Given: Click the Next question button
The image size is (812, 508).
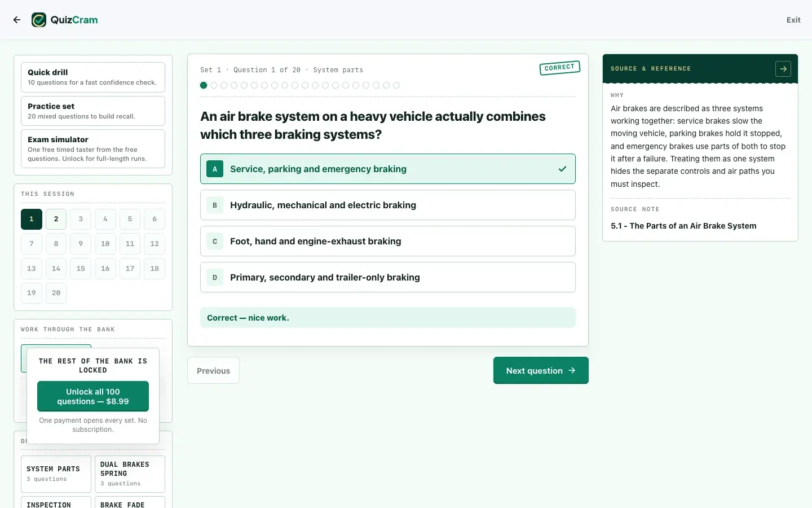Looking at the screenshot, I should pos(541,370).
